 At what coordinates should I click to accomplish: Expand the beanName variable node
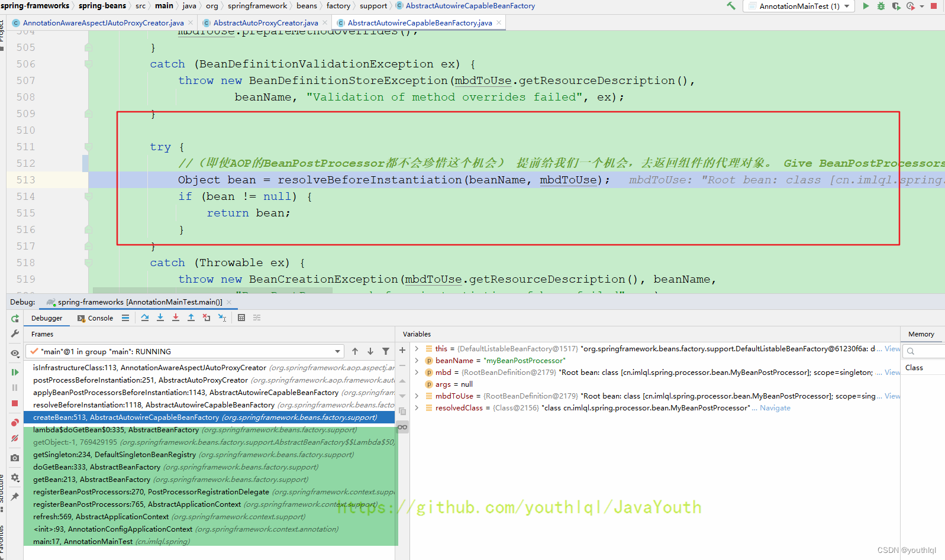pos(417,361)
